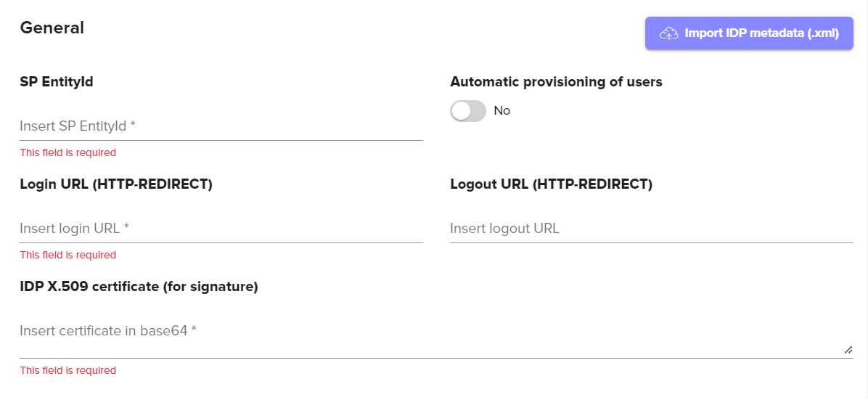Click required error under SP EntityId

tap(68, 153)
